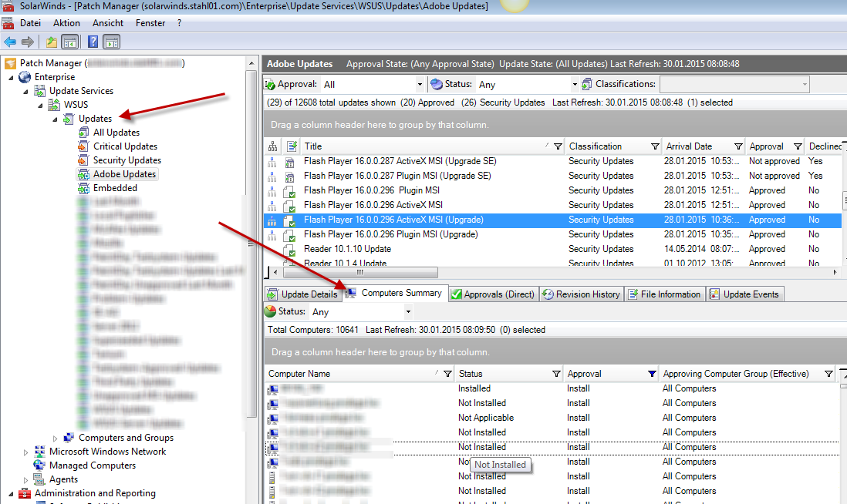Select Critical Updates in the tree
Image resolution: width=847 pixels, height=504 pixels.
coord(125,146)
